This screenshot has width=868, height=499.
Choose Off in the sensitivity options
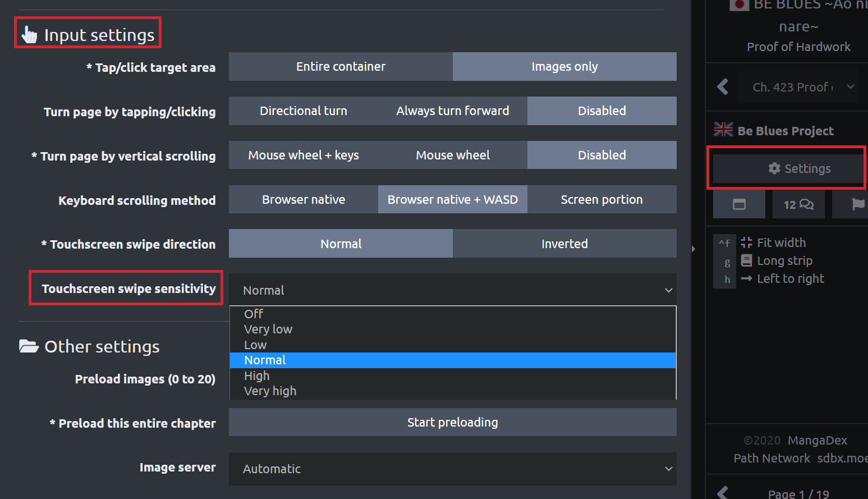coord(254,314)
